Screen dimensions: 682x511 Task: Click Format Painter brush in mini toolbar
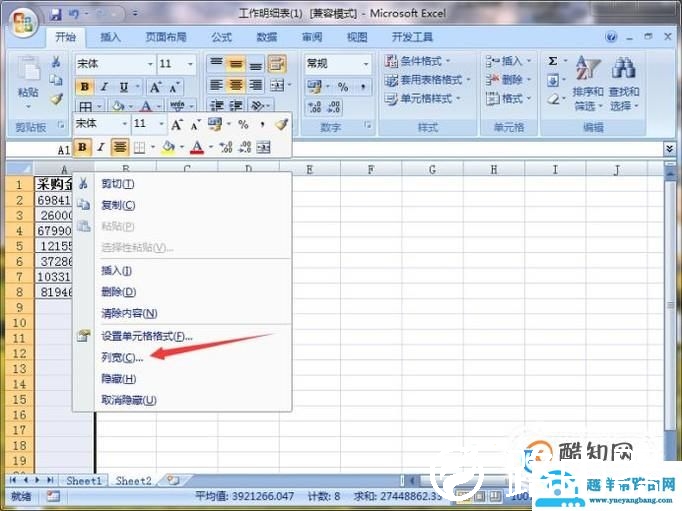(x=281, y=124)
